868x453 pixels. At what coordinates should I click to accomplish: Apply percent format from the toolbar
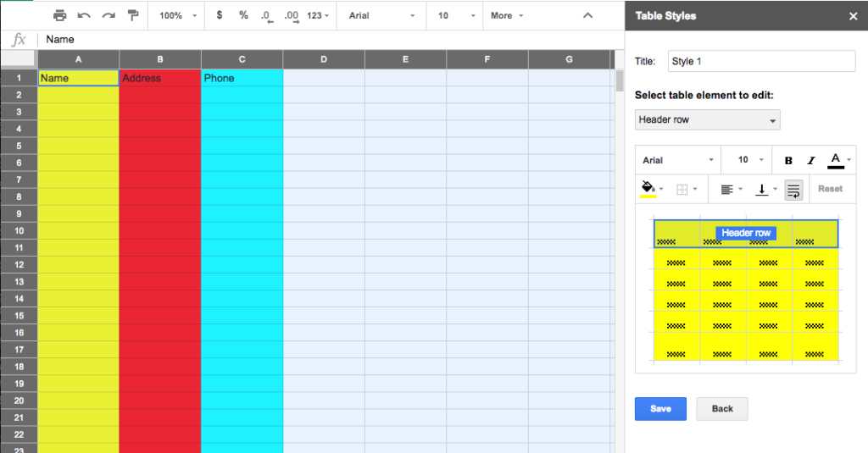point(243,15)
